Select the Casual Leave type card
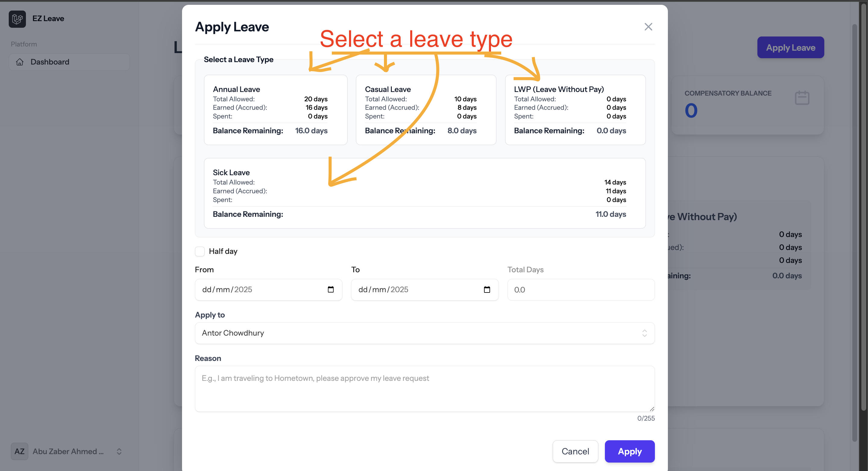Image resolution: width=868 pixels, height=471 pixels. coord(426,109)
